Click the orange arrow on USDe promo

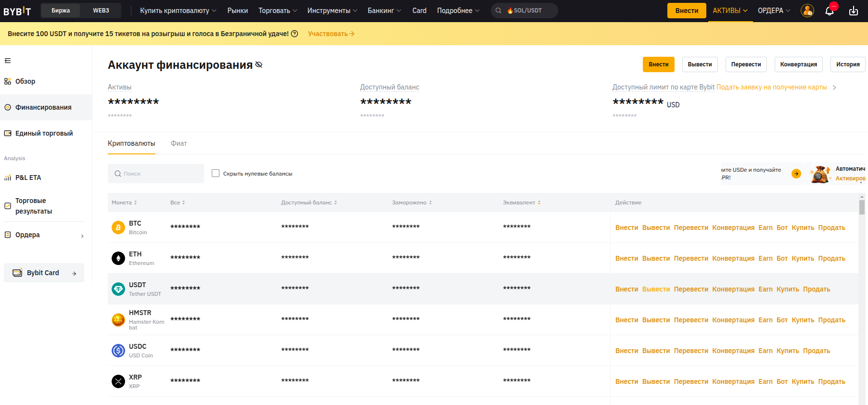click(796, 174)
